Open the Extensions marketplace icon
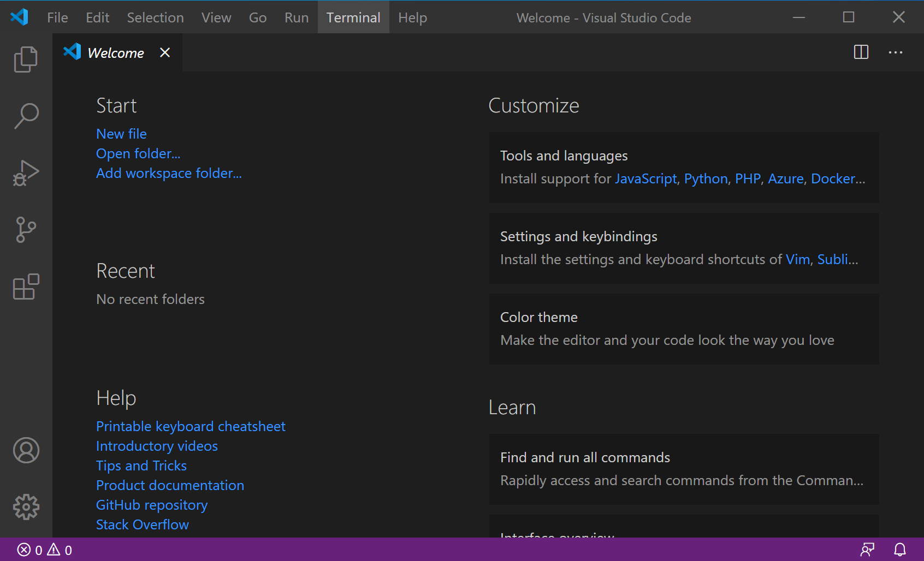 click(x=26, y=288)
